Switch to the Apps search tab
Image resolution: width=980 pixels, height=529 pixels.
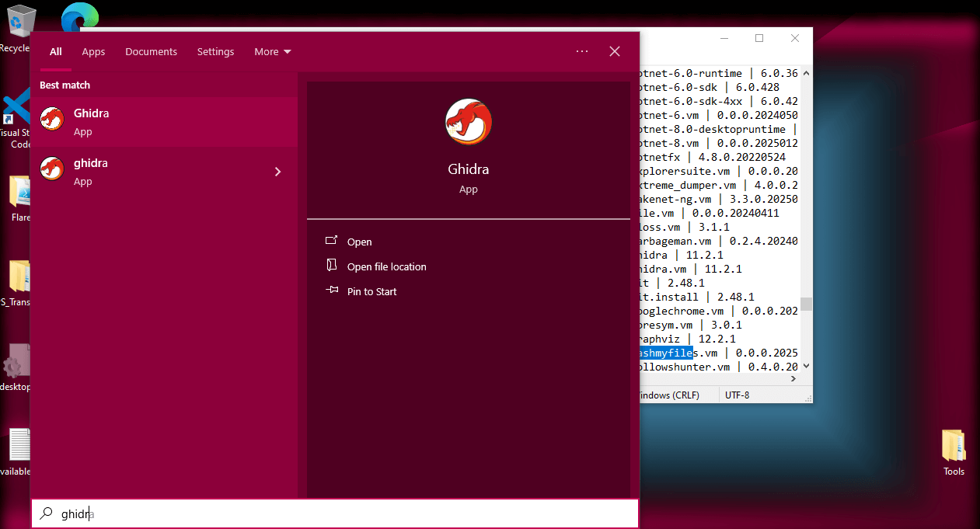(x=93, y=52)
